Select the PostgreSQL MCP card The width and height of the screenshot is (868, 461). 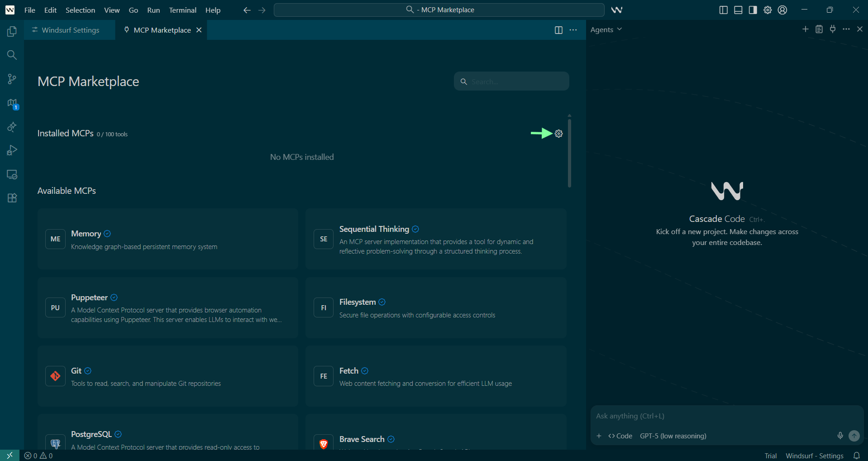tap(168, 432)
